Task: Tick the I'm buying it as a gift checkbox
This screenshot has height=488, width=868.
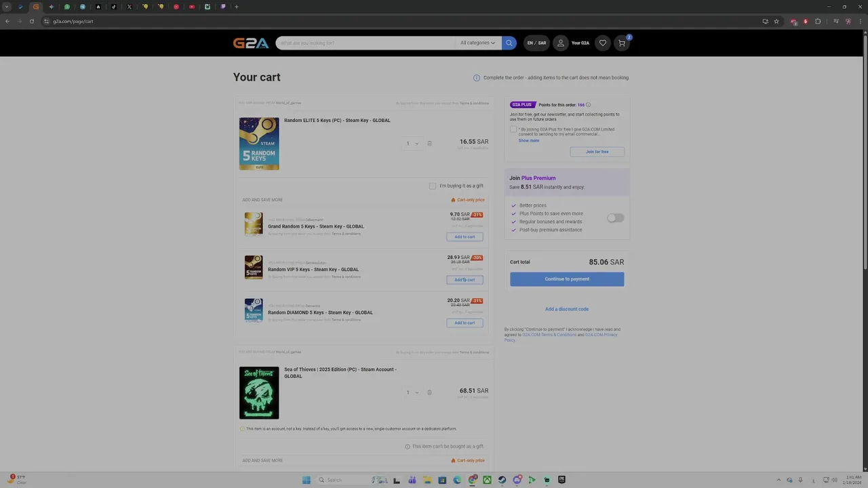Action: [x=433, y=186]
